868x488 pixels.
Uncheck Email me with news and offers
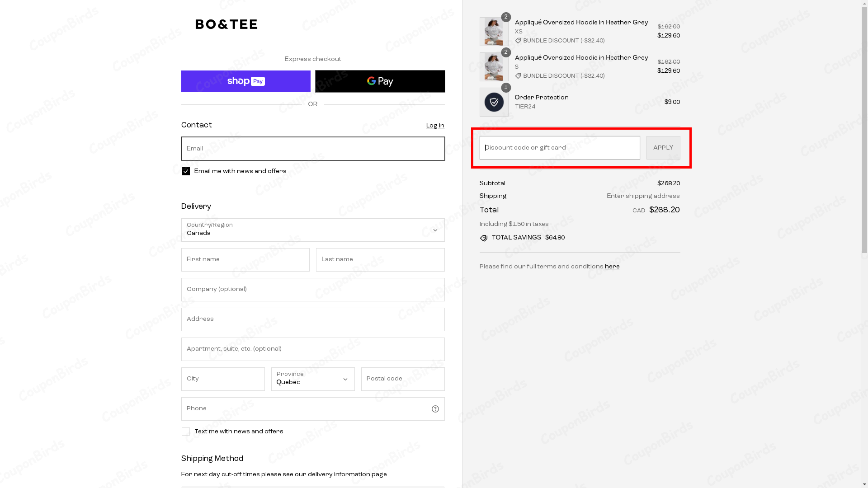point(185,171)
